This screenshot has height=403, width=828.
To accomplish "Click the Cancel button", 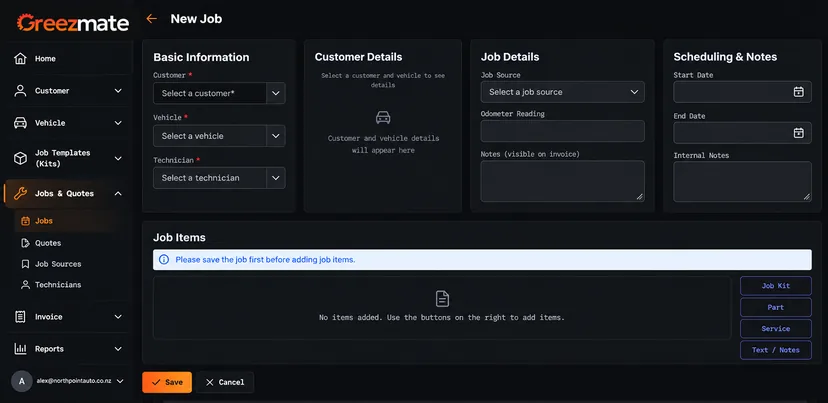I will [225, 382].
